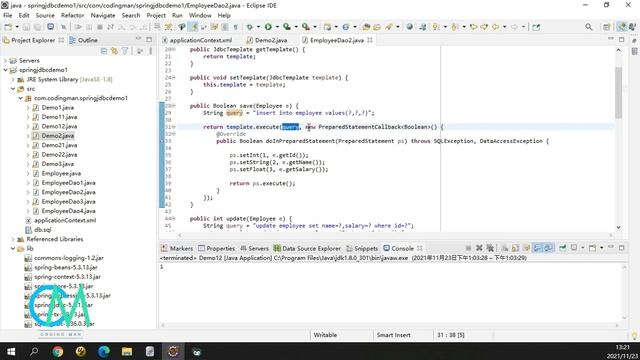
Task: Collapse the save method fold marker at line 28
Action: coord(174,106)
